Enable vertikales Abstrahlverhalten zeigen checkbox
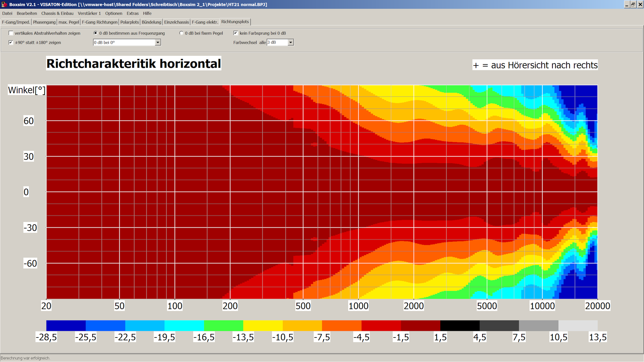644x362 pixels. [x=11, y=33]
